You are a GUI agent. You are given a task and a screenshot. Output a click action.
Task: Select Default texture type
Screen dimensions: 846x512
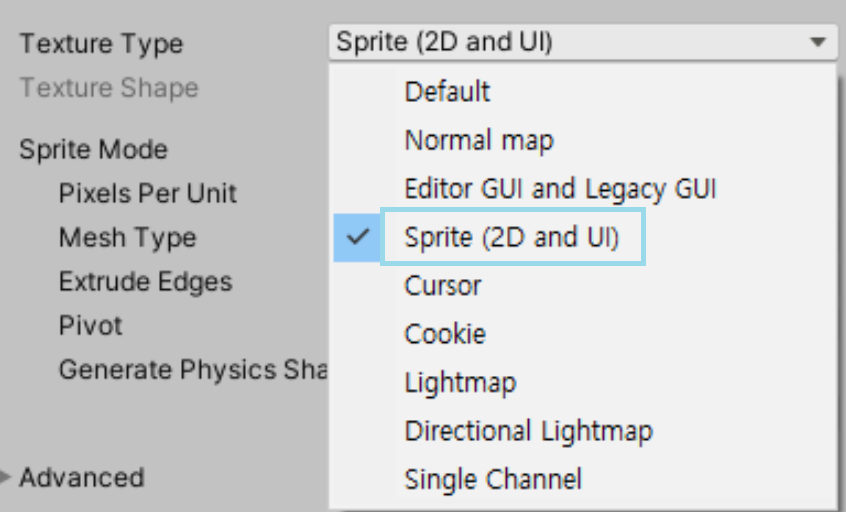coord(447,92)
